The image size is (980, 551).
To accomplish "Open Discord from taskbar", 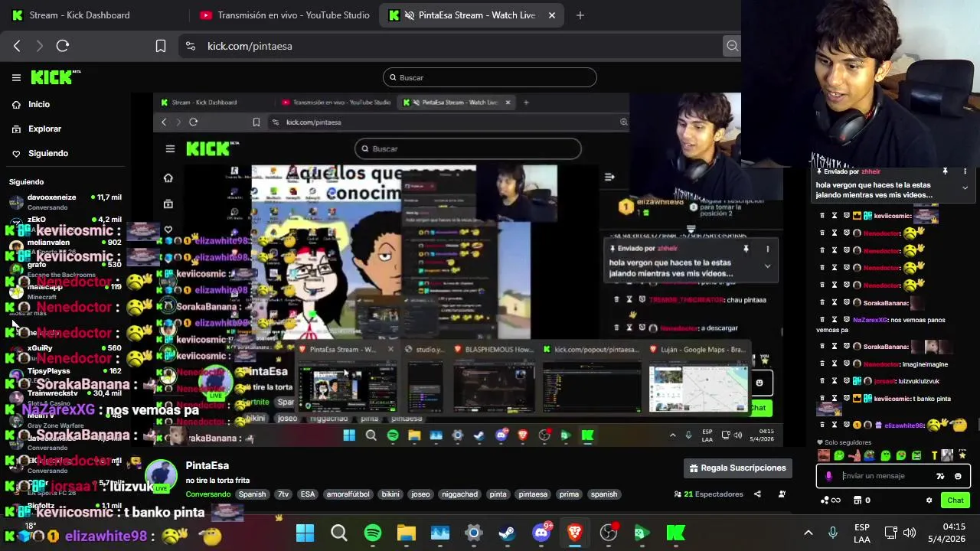I will (541, 533).
